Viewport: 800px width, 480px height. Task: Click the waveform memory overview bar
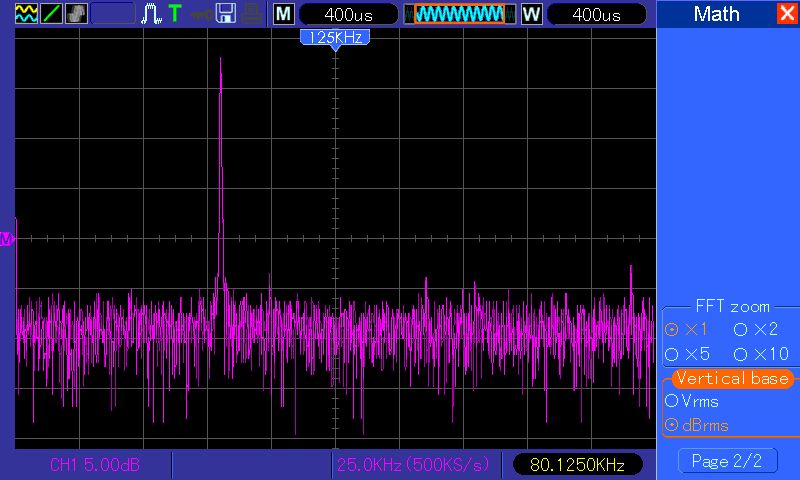click(459, 14)
